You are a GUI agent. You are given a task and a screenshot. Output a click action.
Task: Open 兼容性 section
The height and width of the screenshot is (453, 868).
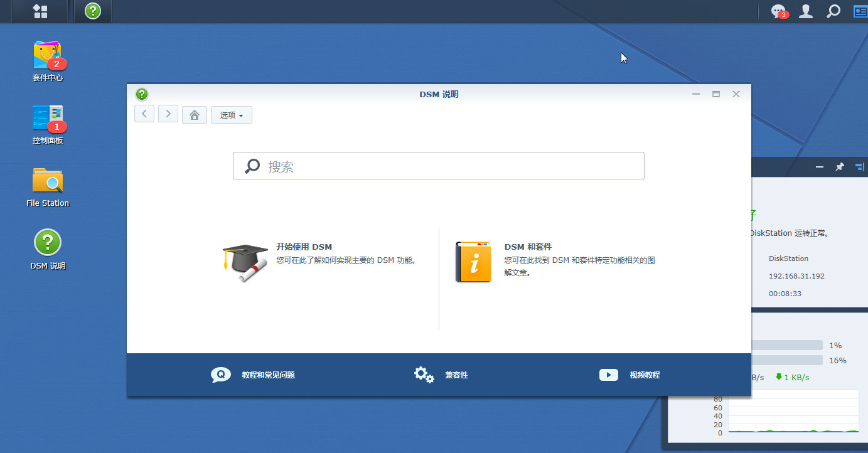456,375
